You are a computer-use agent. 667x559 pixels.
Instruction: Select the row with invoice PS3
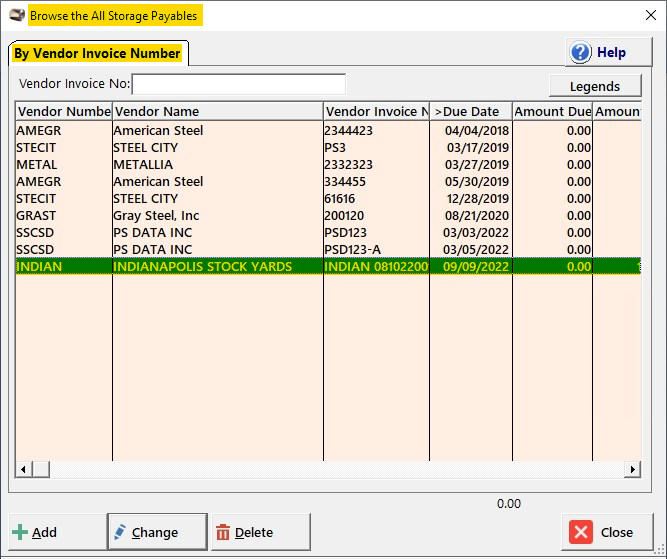pyautogui.click(x=328, y=147)
